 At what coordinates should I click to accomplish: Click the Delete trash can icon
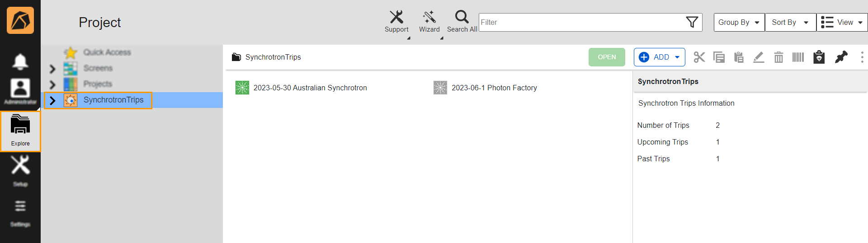click(x=778, y=57)
